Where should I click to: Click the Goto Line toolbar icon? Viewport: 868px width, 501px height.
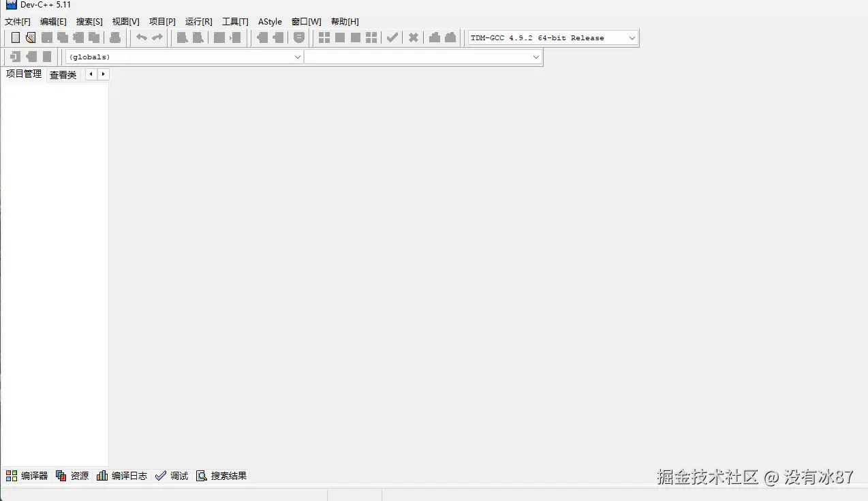(x=235, y=38)
